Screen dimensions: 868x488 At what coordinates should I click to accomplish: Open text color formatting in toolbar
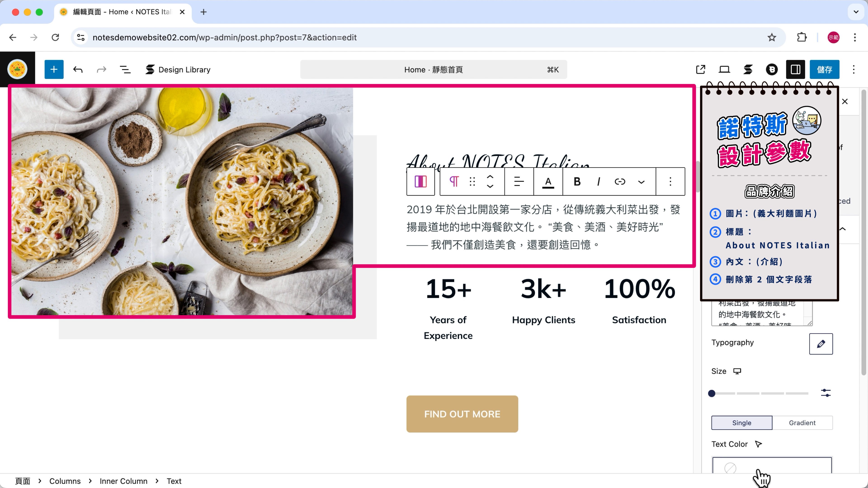tap(548, 181)
